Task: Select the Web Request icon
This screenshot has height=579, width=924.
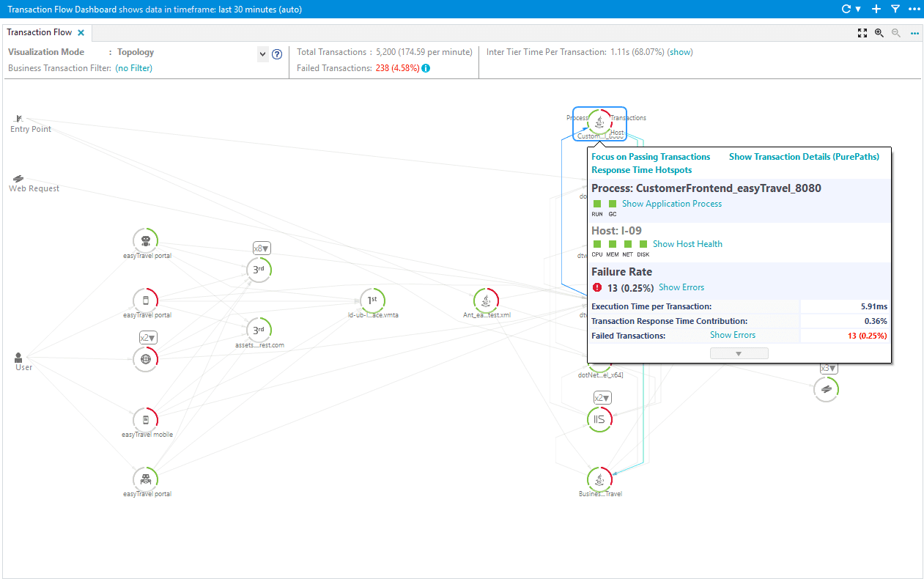Action: point(19,178)
